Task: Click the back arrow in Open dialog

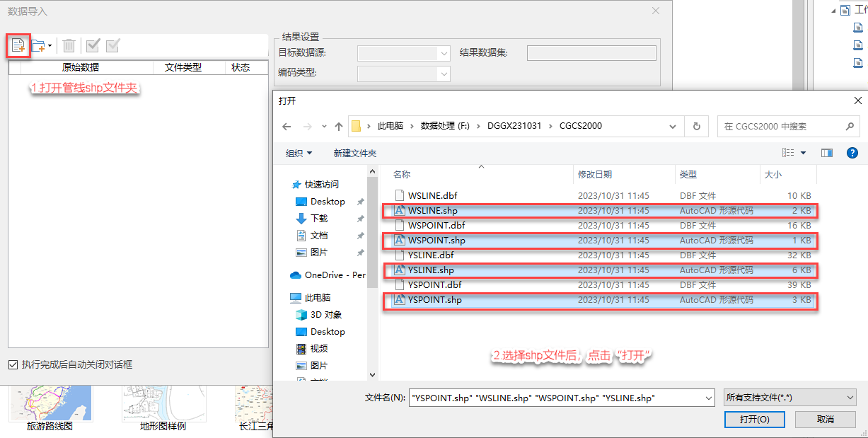Action: (287, 127)
